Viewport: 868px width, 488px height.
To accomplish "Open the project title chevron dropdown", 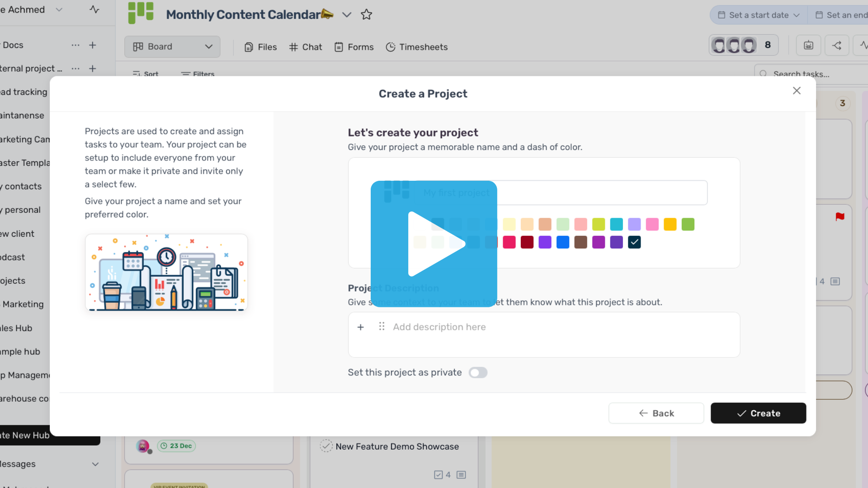I will (347, 15).
